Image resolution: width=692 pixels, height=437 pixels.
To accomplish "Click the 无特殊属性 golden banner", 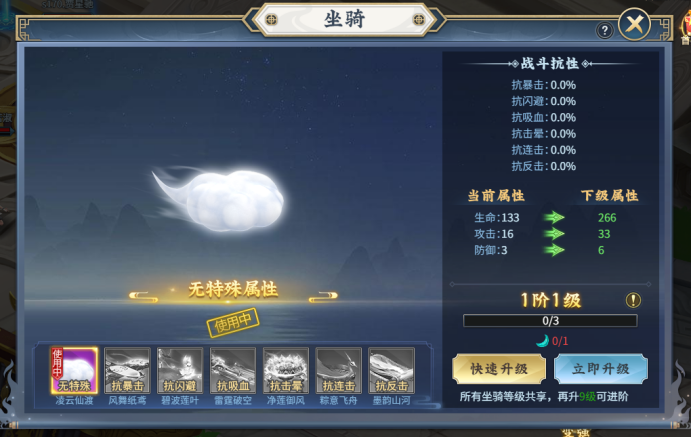I will point(233,290).
